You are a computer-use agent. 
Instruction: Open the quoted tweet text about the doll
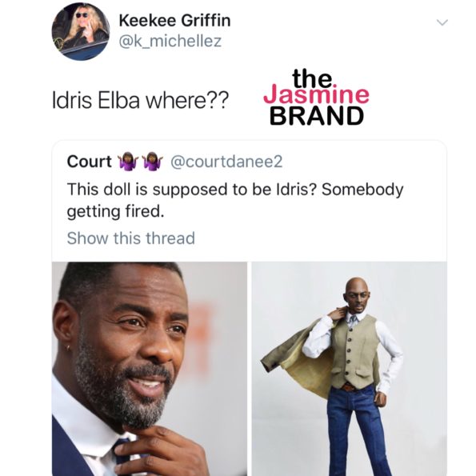coord(235,200)
